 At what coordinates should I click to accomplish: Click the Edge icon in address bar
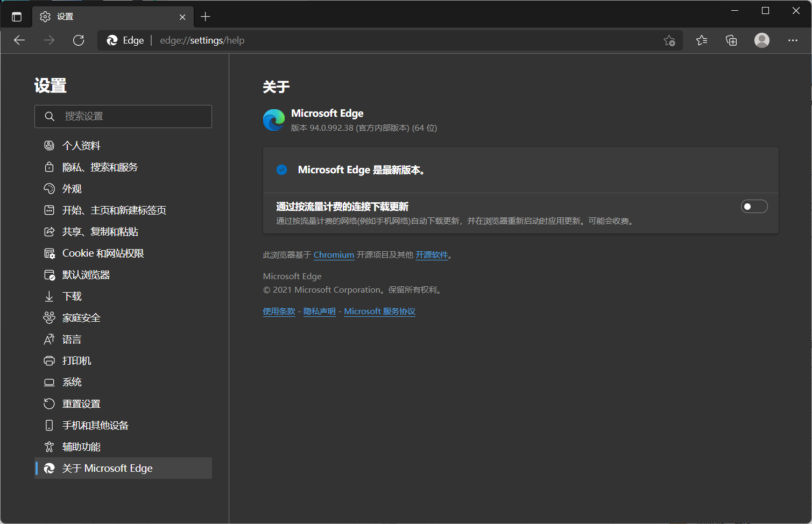tap(112, 40)
